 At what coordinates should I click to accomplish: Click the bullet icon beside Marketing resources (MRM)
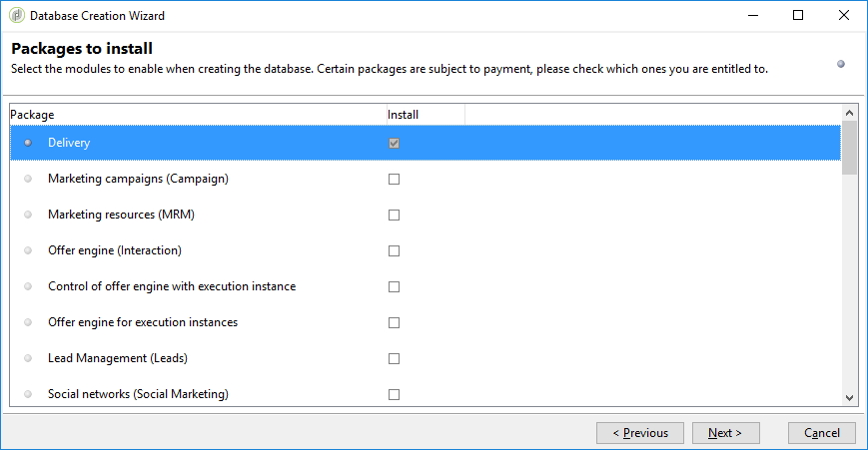tap(28, 215)
